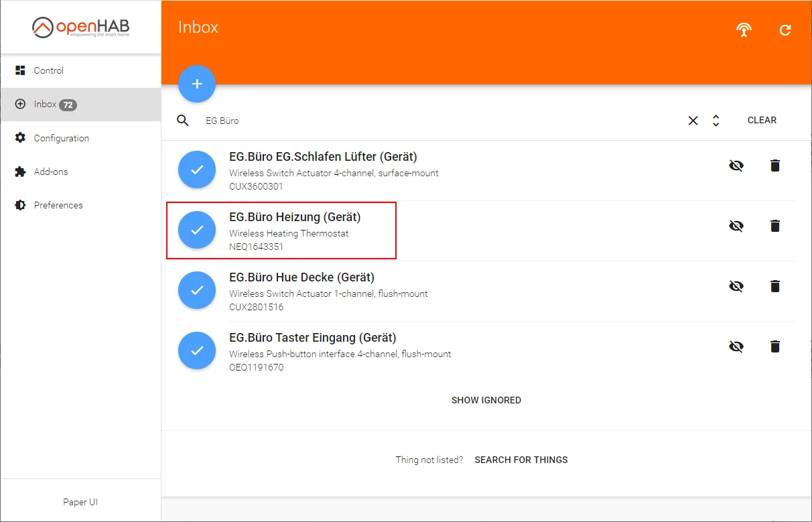The image size is (812, 522).
Task: Select the EG.Büro EG.Schlafen Lüfter (Gerät) title
Action: [323, 157]
